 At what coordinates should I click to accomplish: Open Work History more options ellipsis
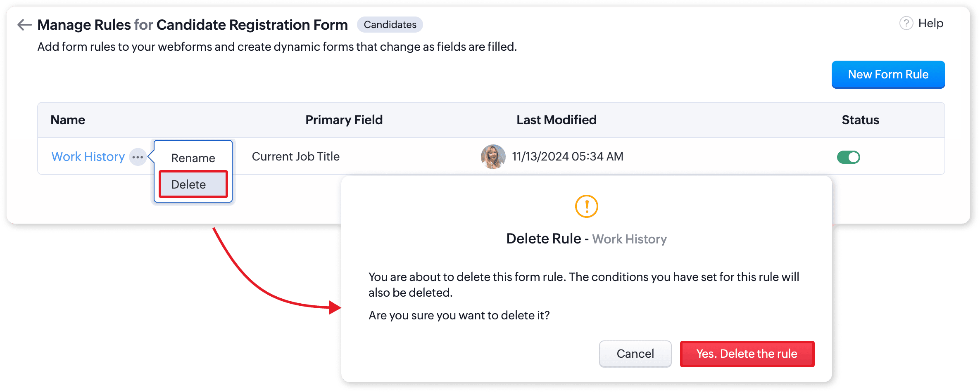pos(138,157)
